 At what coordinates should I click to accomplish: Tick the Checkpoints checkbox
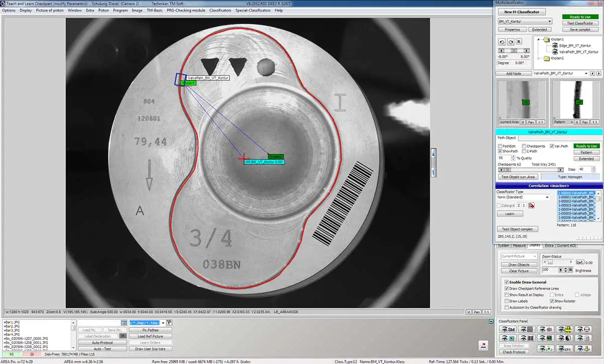pyautogui.click(x=524, y=146)
